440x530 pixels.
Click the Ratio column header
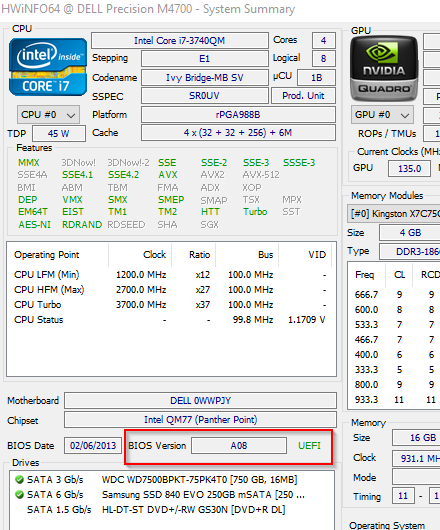pos(194,255)
